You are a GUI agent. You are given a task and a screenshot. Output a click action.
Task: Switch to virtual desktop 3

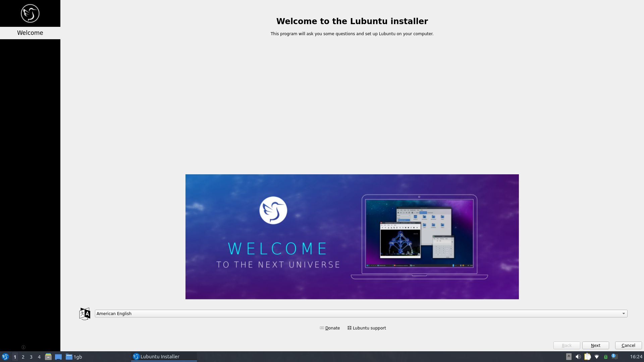31,357
